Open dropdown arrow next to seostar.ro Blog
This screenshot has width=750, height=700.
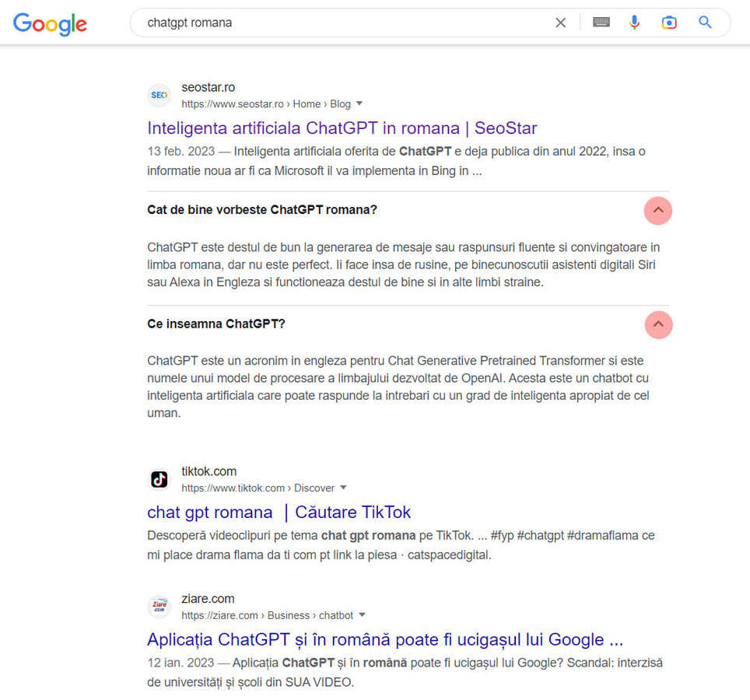(x=359, y=103)
